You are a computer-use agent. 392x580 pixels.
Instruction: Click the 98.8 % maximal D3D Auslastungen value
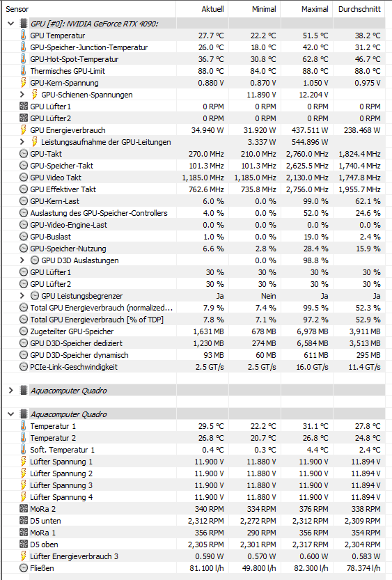(315, 260)
